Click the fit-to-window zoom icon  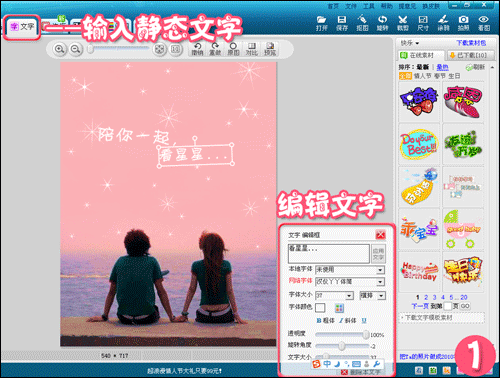pyautogui.click(x=160, y=49)
